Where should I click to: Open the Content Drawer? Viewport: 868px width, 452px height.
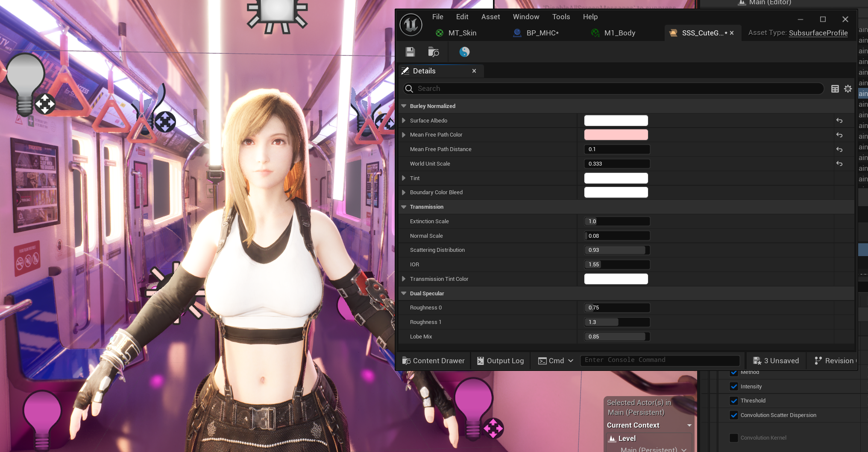pyautogui.click(x=433, y=361)
